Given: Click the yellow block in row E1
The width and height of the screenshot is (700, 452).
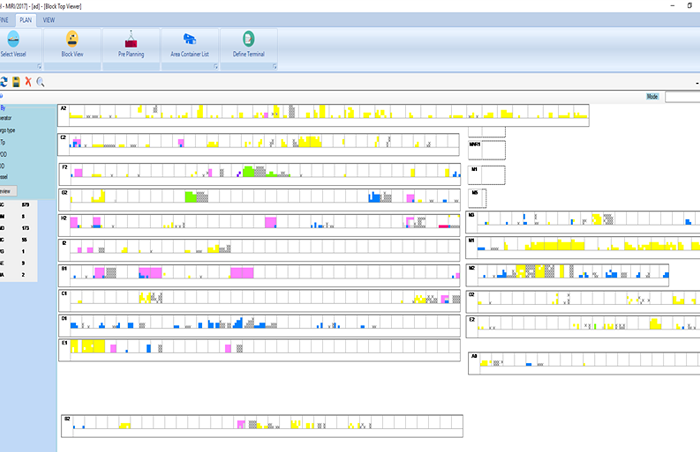Looking at the screenshot, I should (x=88, y=345).
